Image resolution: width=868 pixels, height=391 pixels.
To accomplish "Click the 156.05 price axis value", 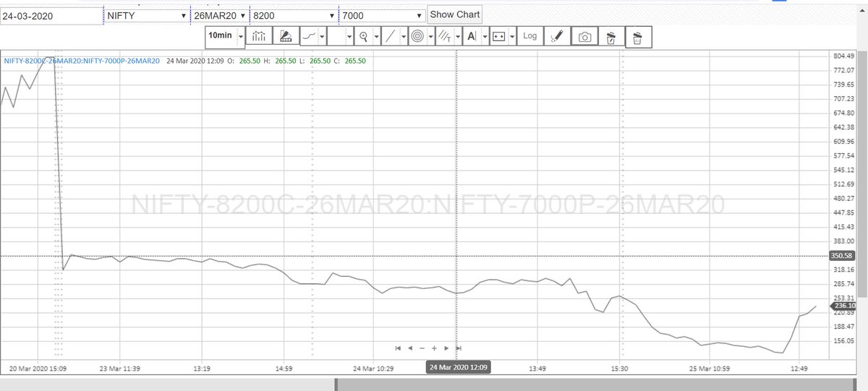I will (843, 340).
